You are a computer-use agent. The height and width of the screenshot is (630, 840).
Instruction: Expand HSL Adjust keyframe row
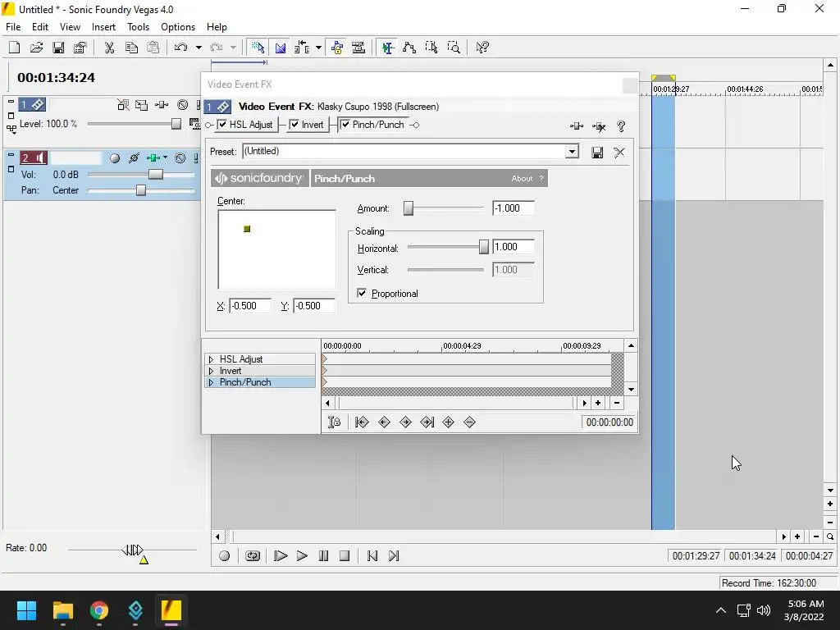coord(211,359)
